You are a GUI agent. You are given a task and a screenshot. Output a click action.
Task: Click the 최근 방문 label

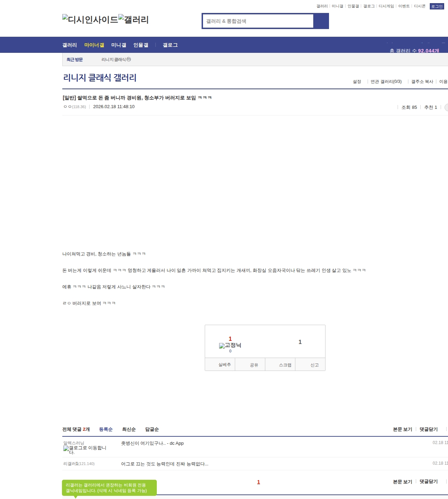[x=75, y=60]
